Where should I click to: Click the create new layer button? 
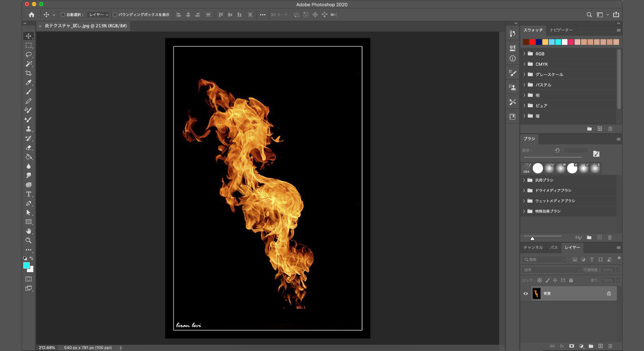click(x=600, y=346)
